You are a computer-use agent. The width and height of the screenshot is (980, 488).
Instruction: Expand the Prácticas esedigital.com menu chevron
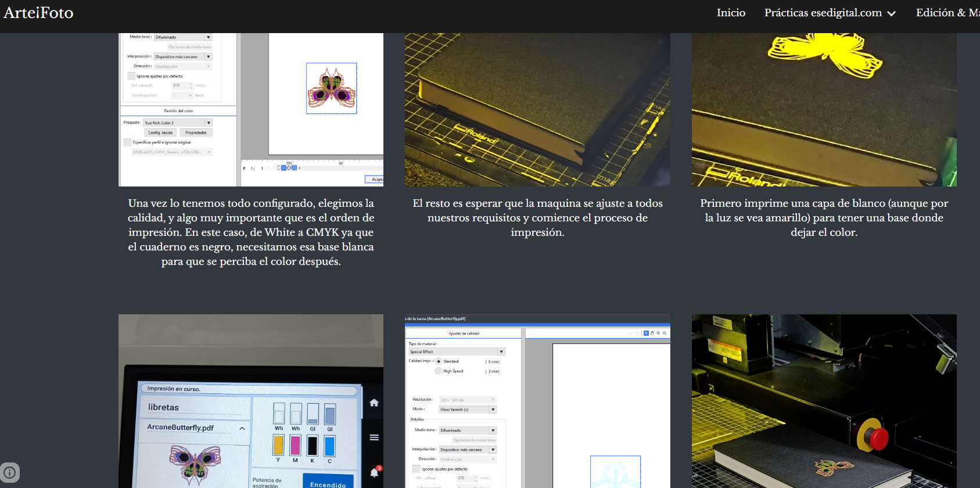pos(891,13)
